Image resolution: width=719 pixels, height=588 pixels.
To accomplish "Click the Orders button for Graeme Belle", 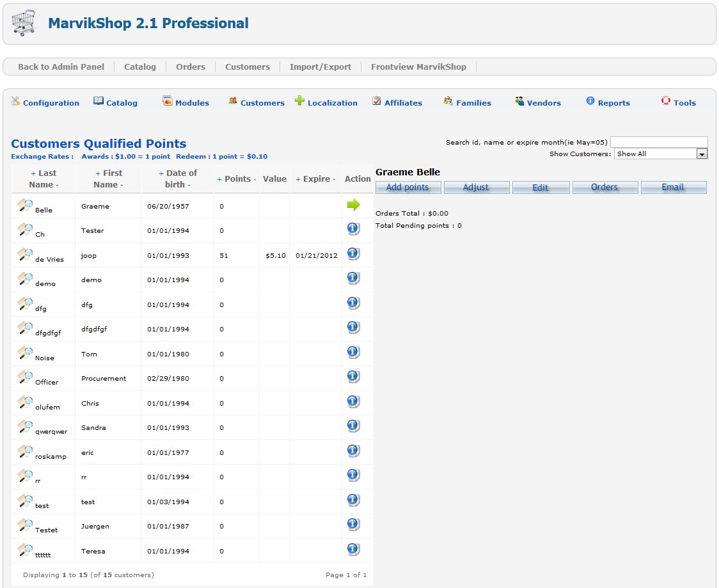I will 605,187.
